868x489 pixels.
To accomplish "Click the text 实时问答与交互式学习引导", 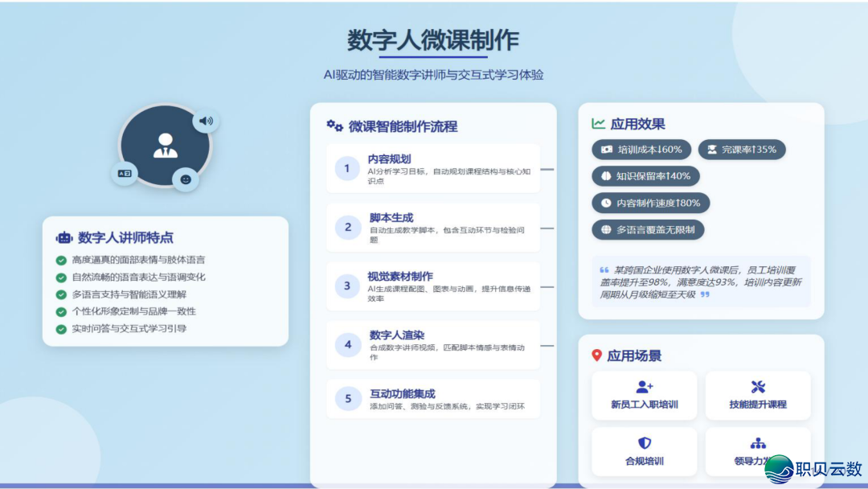I will [129, 328].
